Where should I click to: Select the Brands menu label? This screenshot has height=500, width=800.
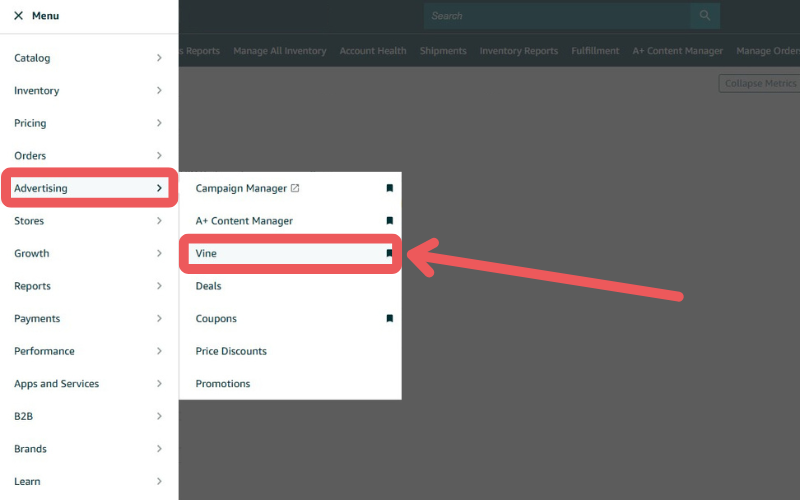[31, 449]
